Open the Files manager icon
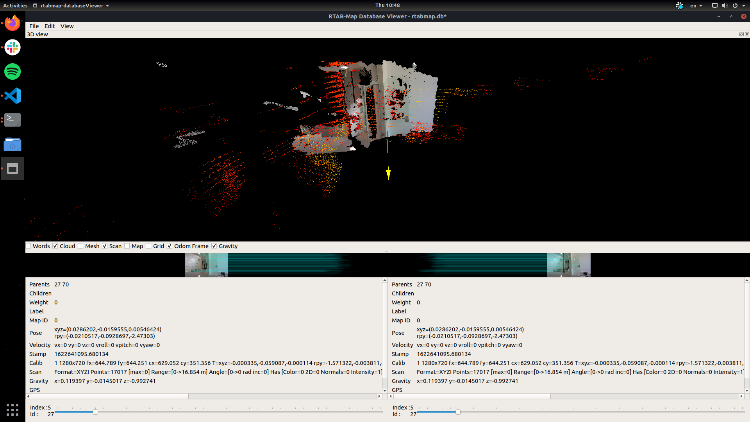750x422 pixels. 13,144
